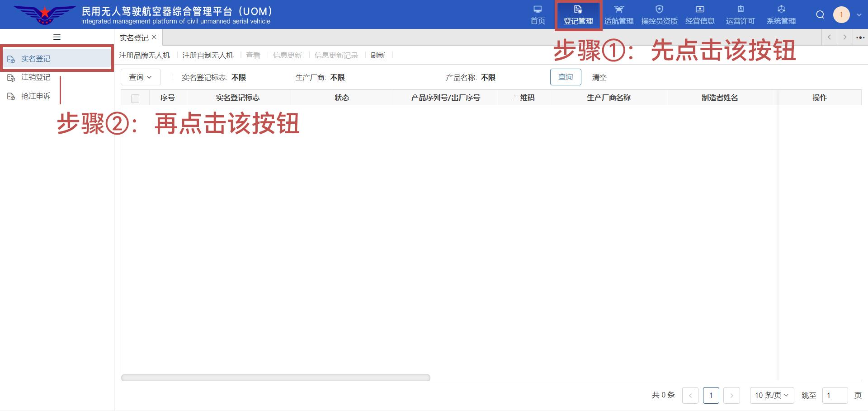Open the 10 条/页 page size dropdown
The image size is (868, 411).
point(771,395)
